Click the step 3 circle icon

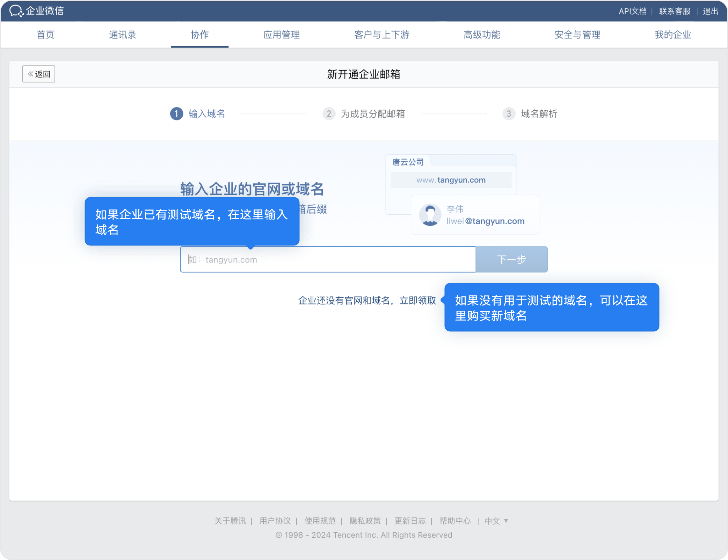[509, 114]
